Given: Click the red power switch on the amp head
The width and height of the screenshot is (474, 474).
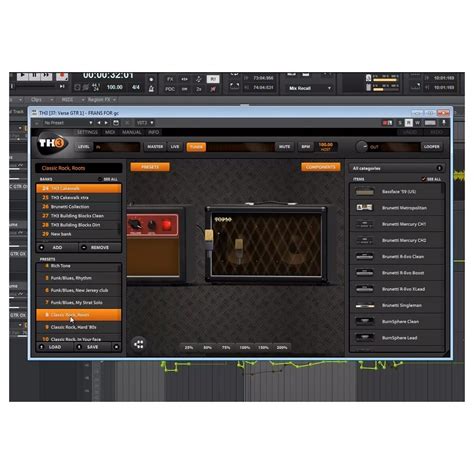Looking at the screenshot, I should pos(166,225).
